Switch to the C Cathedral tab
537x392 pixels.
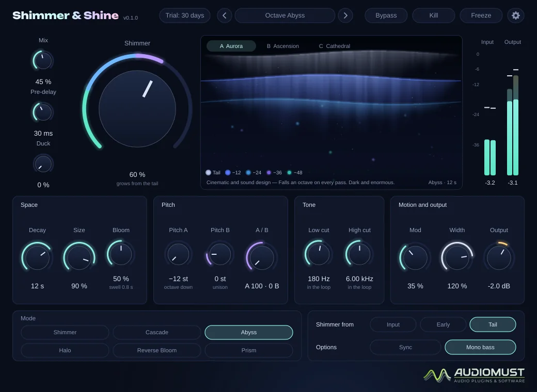[335, 46]
